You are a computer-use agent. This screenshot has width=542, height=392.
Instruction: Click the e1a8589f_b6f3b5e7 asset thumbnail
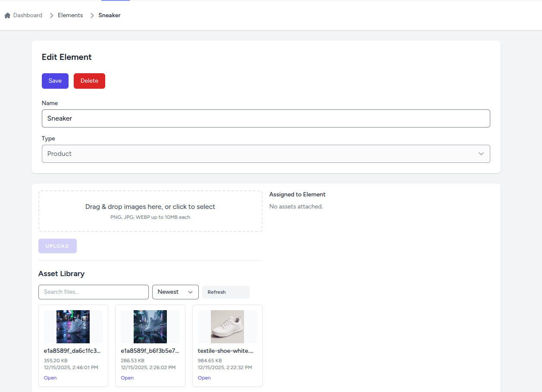coord(150,326)
